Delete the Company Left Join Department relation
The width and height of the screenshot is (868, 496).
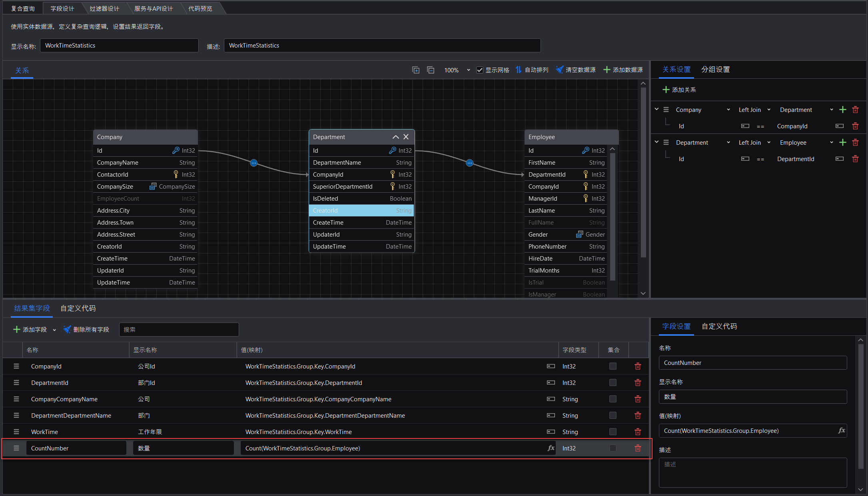855,110
